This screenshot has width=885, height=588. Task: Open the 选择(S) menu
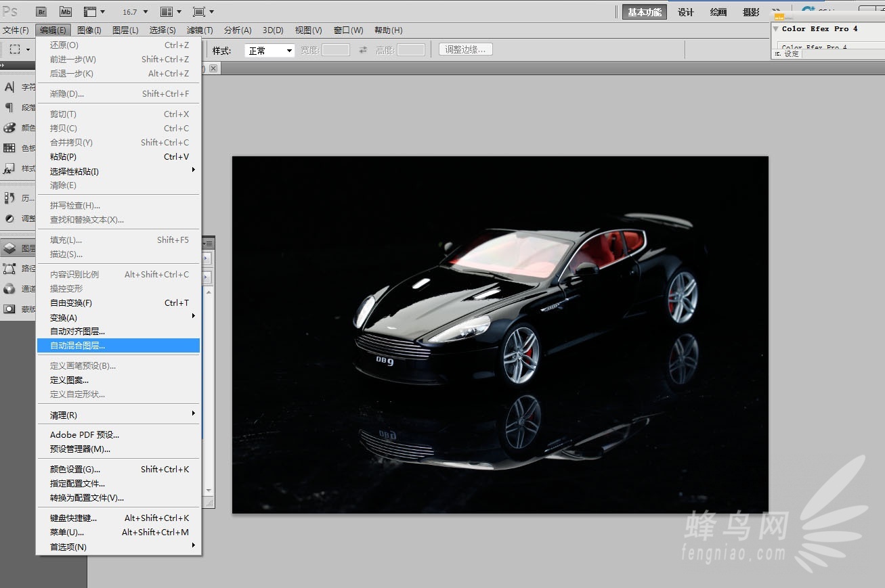(x=163, y=30)
